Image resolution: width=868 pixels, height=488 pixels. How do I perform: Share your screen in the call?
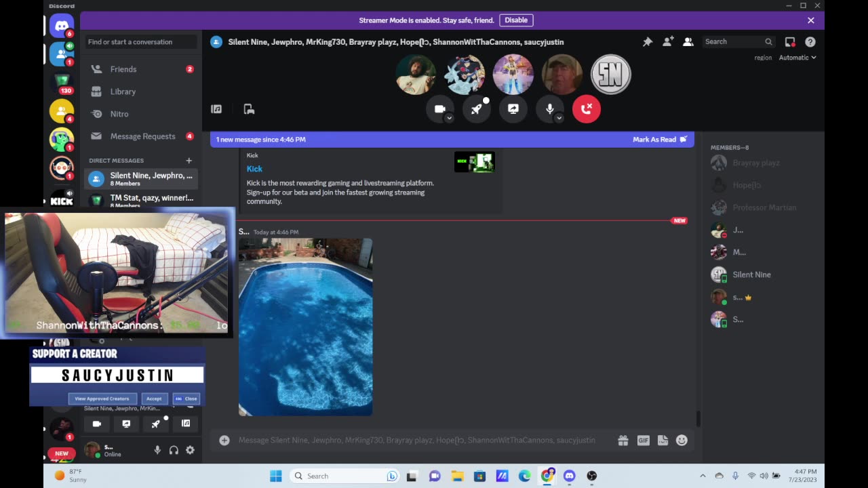coord(513,109)
